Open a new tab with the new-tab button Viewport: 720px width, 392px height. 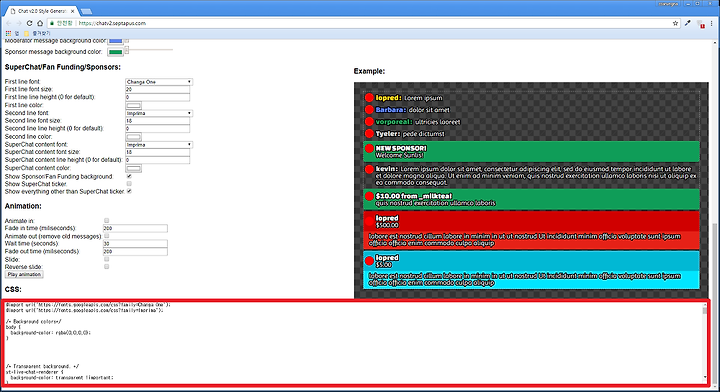pyautogui.click(x=86, y=11)
